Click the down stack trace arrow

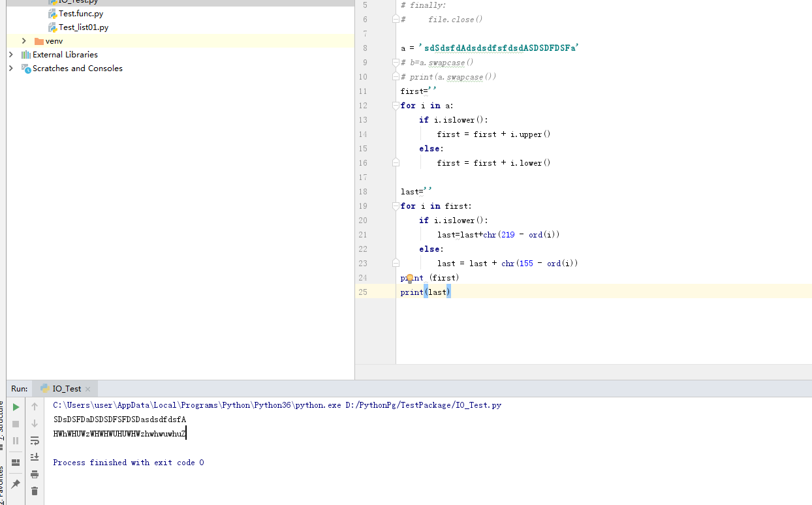[35, 423]
